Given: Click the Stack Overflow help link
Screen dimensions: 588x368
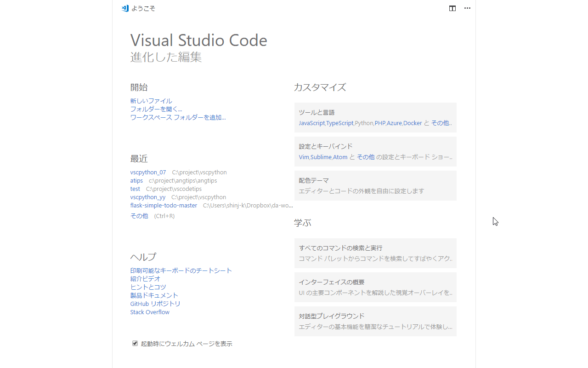Looking at the screenshot, I should pyautogui.click(x=150, y=312).
